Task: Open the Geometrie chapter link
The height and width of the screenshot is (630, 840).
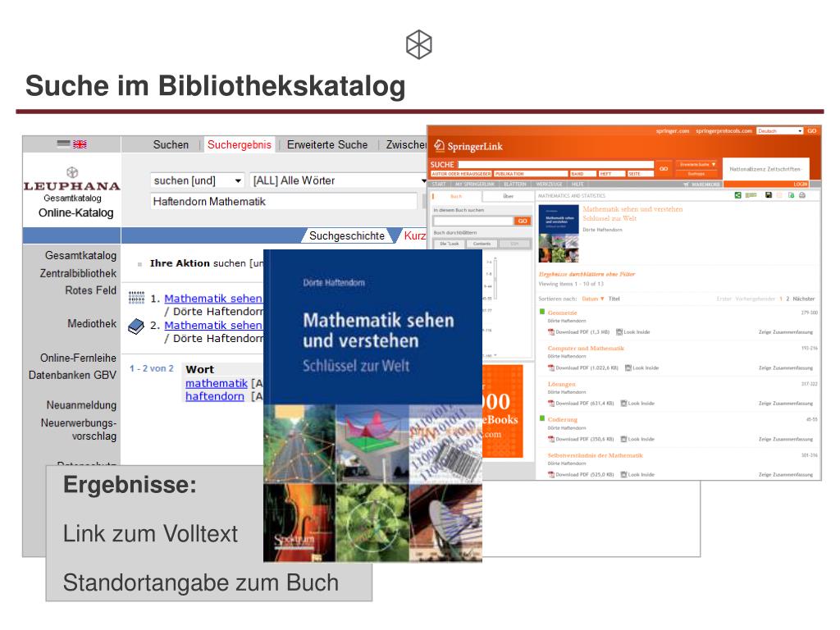Action: pos(562,313)
